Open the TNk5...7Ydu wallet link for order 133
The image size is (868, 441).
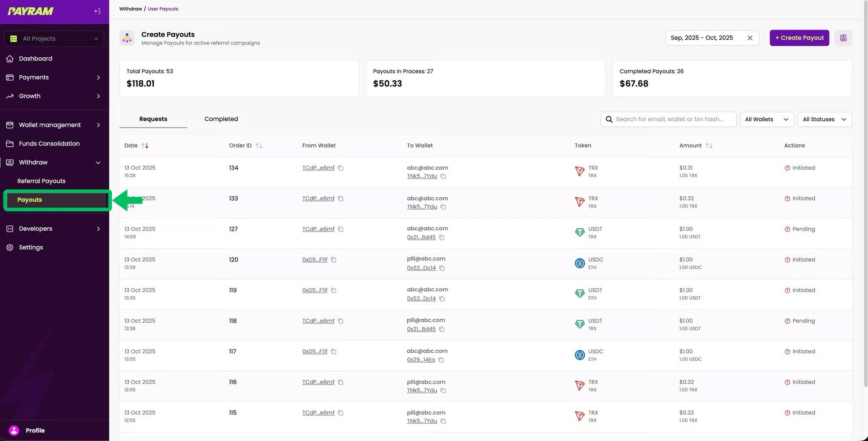422,207
